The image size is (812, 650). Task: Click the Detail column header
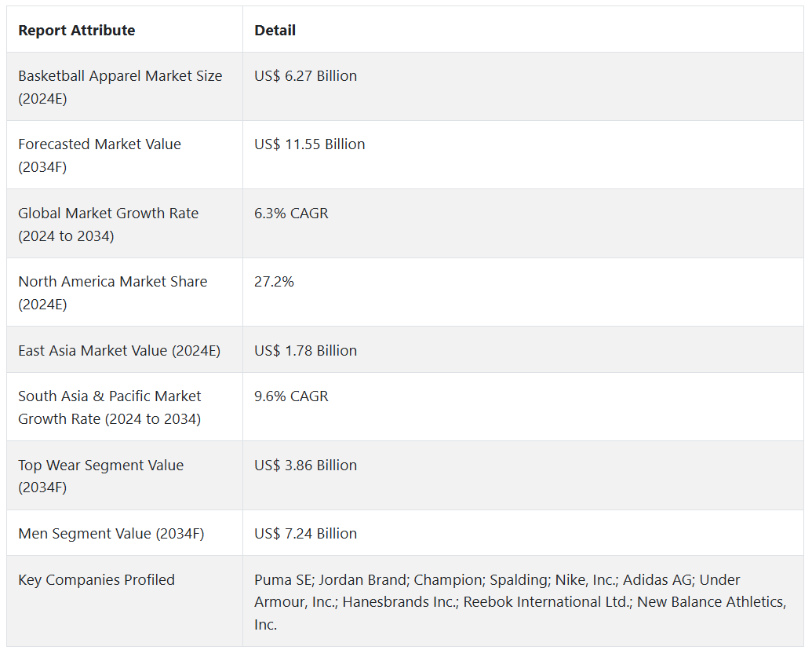coord(275,31)
